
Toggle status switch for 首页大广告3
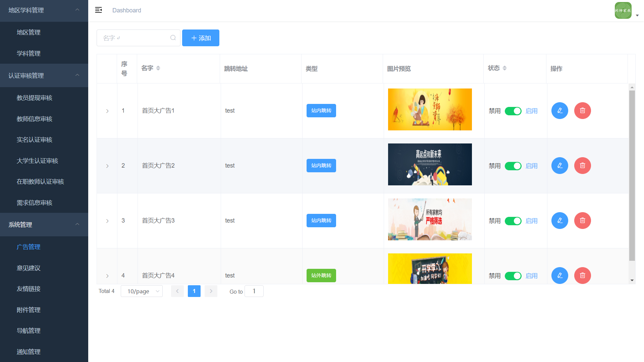pyautogui.click(x=513, y=221)
